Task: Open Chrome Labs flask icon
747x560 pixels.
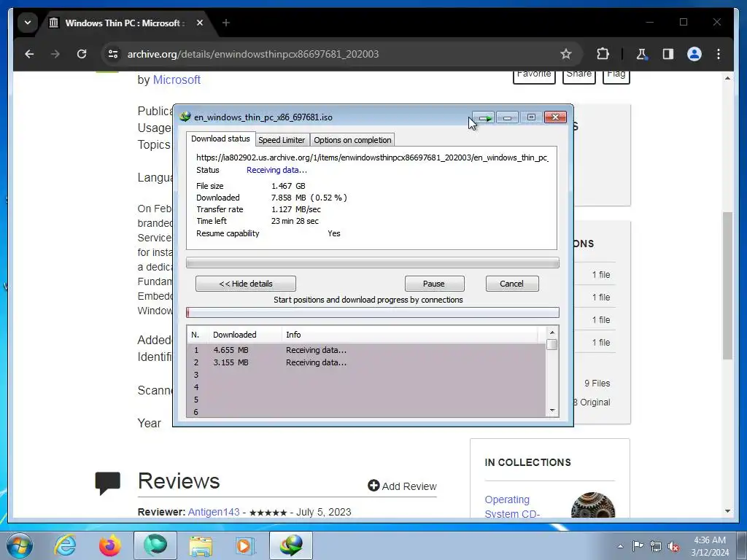Action: coord(642,54)
